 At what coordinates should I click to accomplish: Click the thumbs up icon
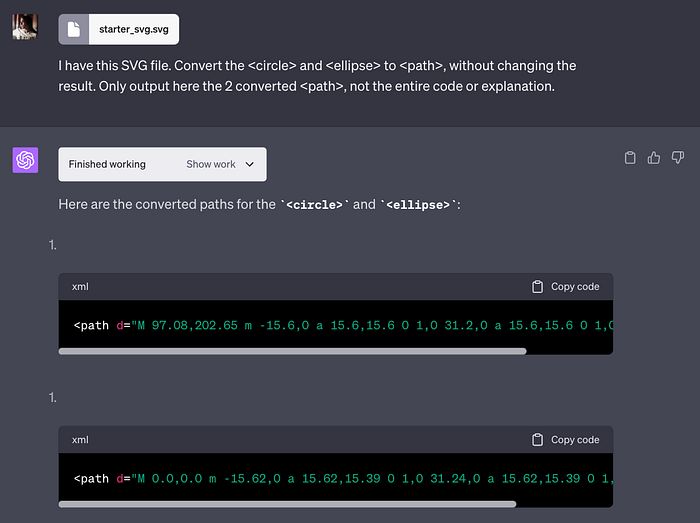click(x=654, y=158)
